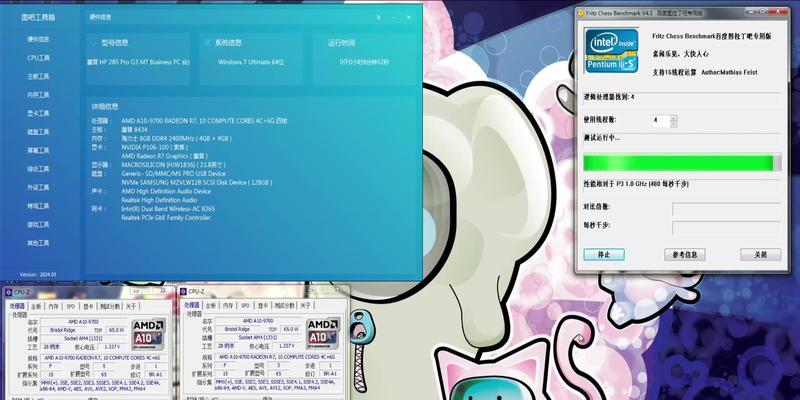
Task: Select 游戏工具 in the sidebar
Action: tap(38, 224)
